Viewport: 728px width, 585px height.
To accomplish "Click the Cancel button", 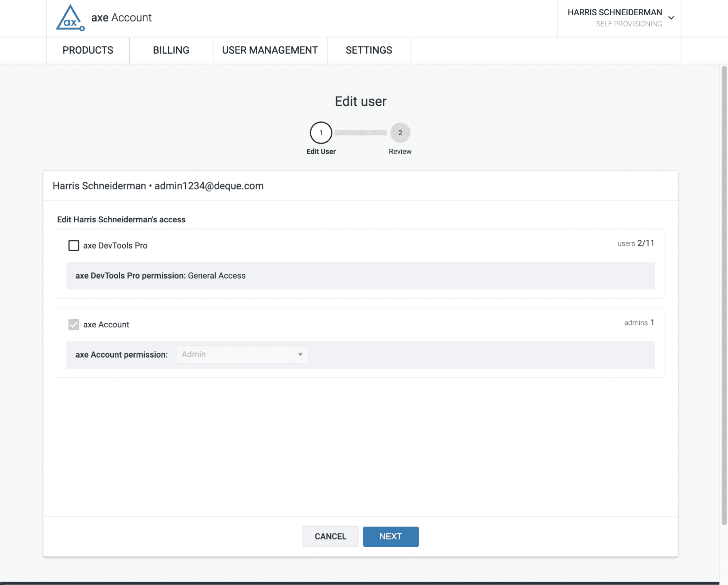I will point(330,536).
